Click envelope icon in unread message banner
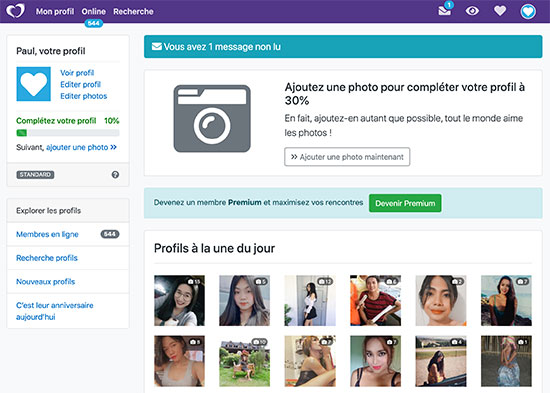The width and height of the screenshot is (550, 393). click(157, 46)
